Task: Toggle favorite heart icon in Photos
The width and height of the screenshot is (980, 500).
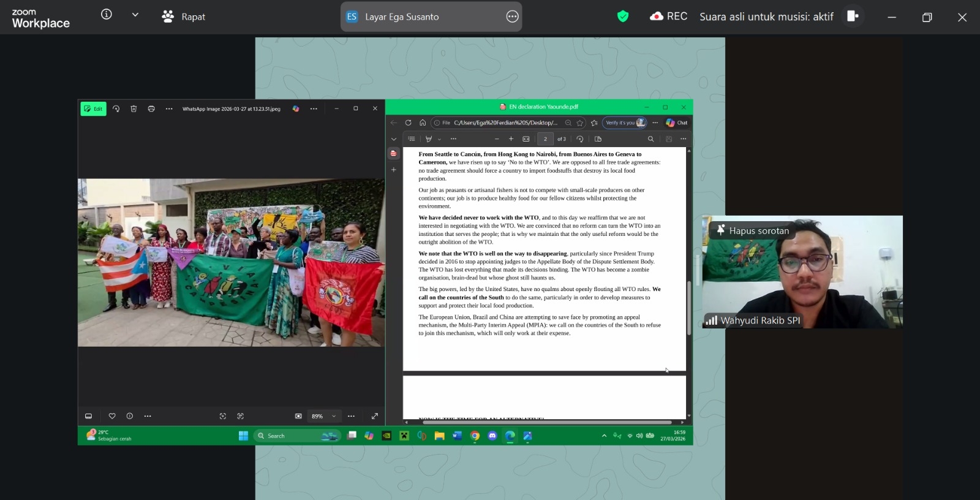Action: (x=112, y=416)
